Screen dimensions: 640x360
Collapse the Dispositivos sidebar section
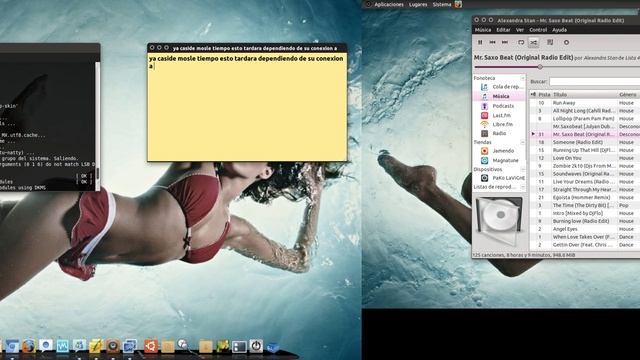[x=522, y=169]
